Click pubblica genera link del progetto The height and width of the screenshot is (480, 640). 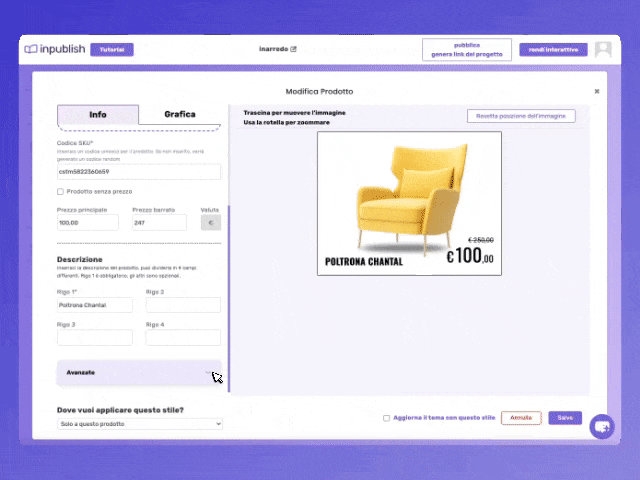467,49
